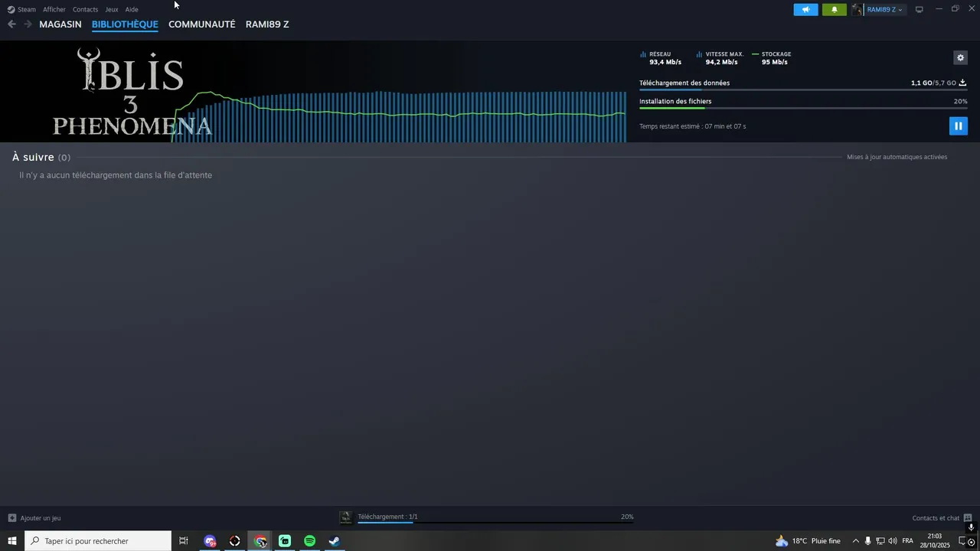Click the Téléchargement des données progress bar
The image size is (980, 551).
803,90
